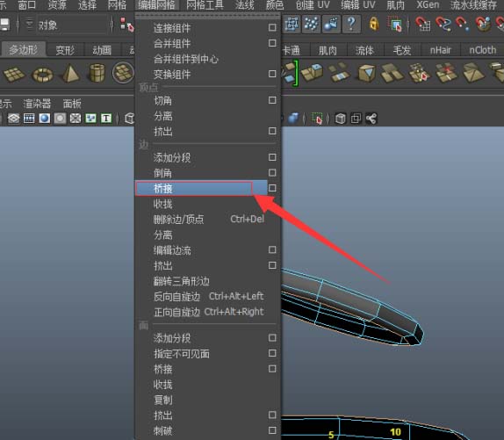Click the bridge shelf icon with blue strip
Image resolution: width=504 pixels, height=440 pixels.
pos(340,73)
